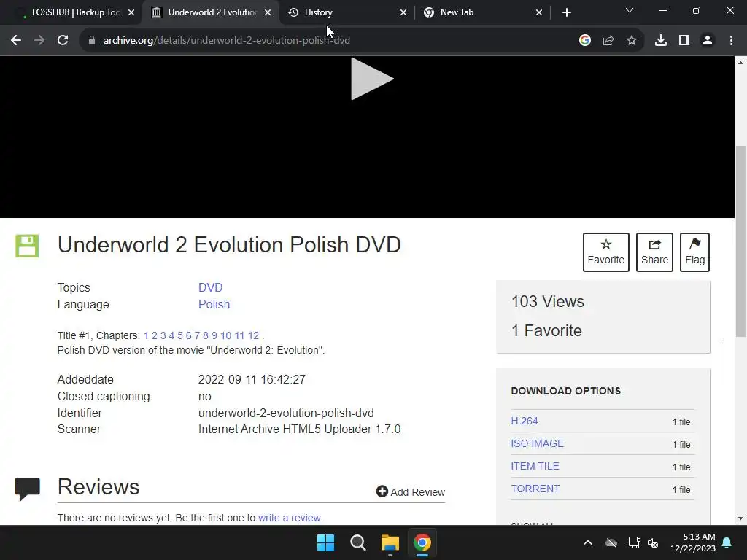747x560 pixels.
Task: Click the Chrome taskbar icon
Action: click(x=422, y=542)
